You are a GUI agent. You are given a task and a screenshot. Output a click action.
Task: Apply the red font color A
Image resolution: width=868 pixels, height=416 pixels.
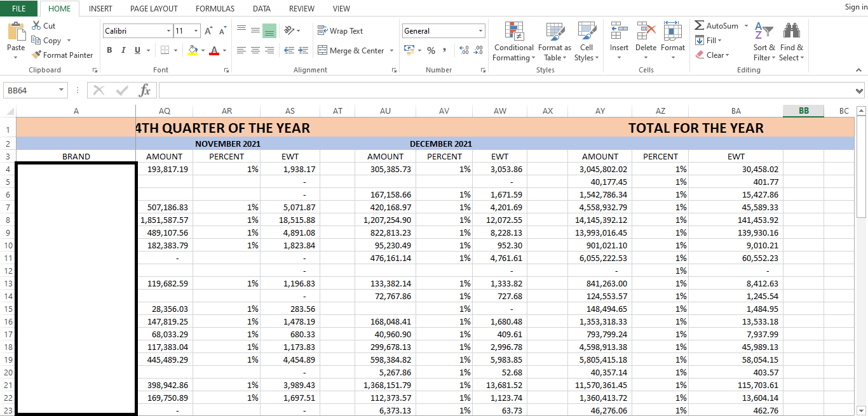(x=214, y=50)
